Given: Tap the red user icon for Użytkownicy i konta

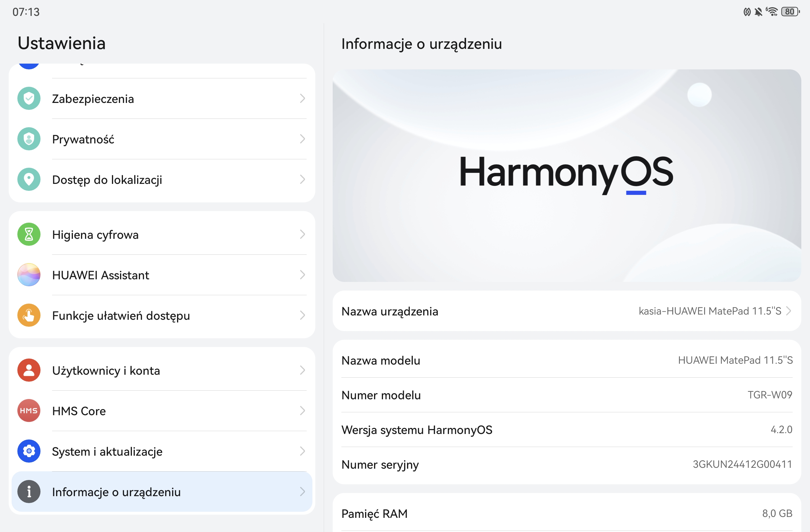Looking at the screenshot, I should [x=29, y=370].
